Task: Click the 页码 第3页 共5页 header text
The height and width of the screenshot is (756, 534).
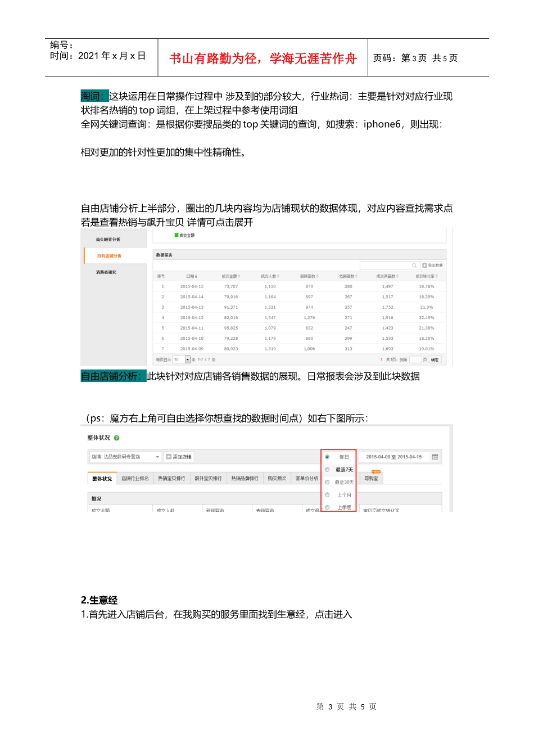Action: (415, 58)
